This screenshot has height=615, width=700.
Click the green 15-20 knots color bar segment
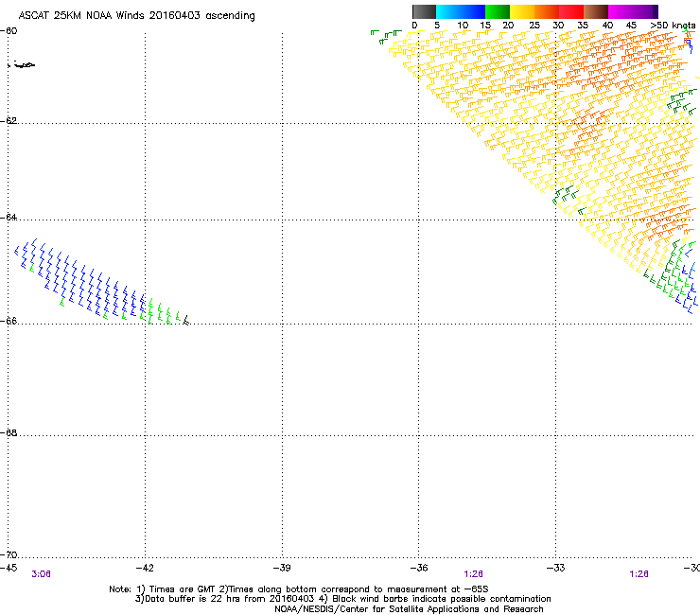click(x=498, y=11)
